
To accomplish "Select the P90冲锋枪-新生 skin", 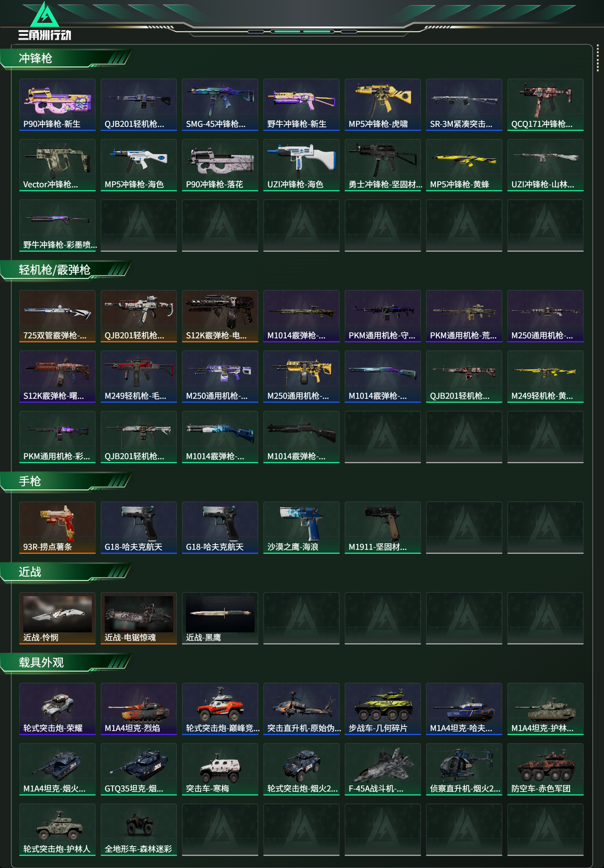I will coord(58,105).
